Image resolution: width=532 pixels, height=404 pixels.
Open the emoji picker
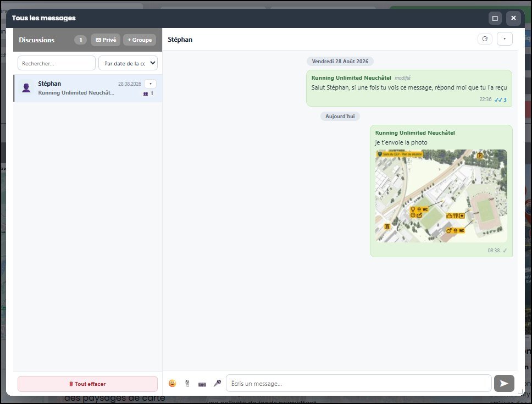(173, 383)
